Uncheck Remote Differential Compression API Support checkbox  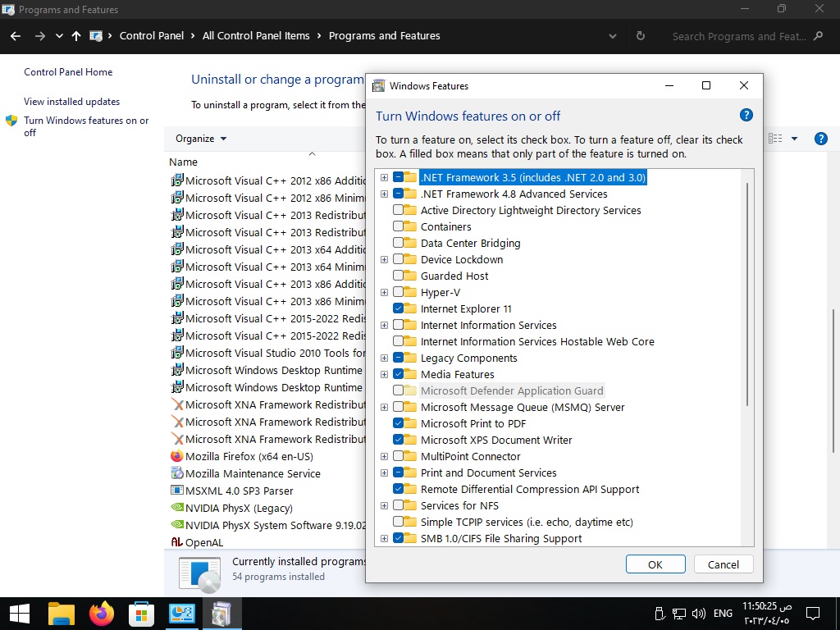coord(398,489)
